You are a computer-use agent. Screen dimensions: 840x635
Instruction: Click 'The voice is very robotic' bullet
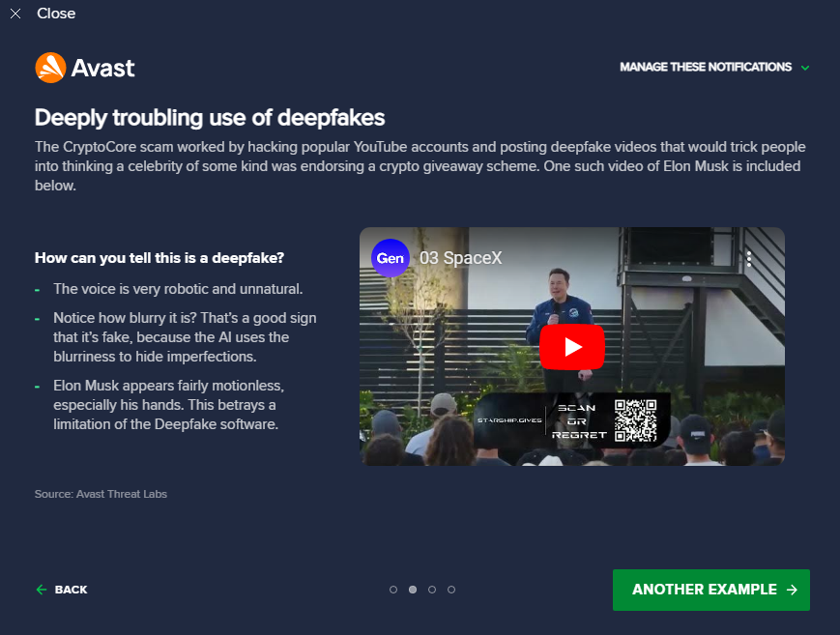[178, 289]
